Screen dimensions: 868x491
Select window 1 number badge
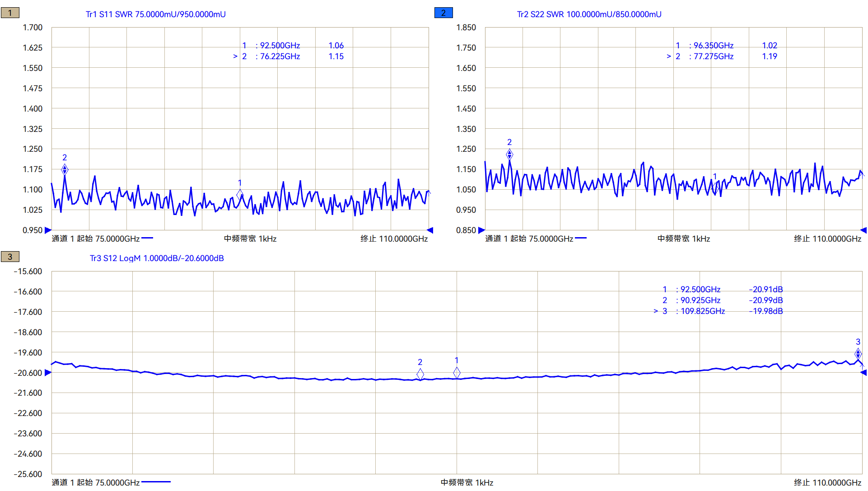click(10, 13)
